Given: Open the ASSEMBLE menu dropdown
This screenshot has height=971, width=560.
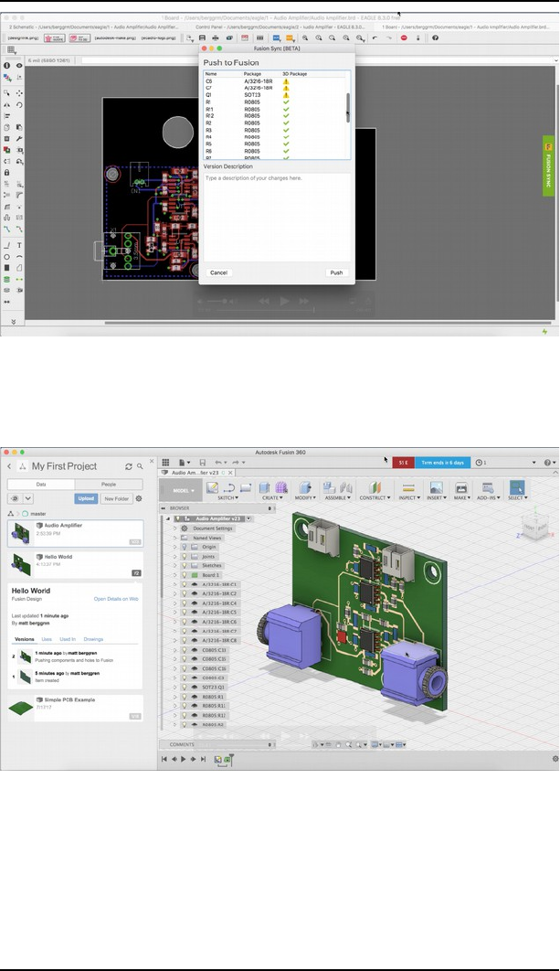Looking at the screenshot, I should coord(338,498).
